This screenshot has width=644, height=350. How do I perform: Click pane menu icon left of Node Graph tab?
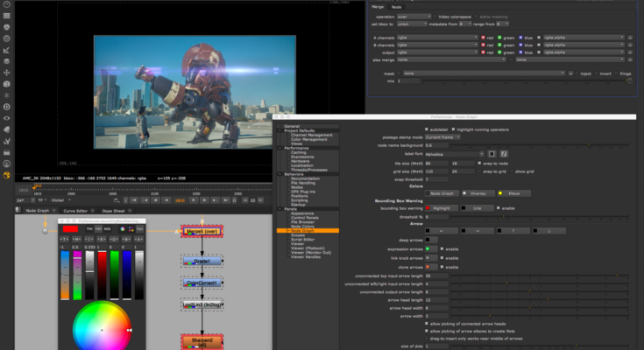18,210
